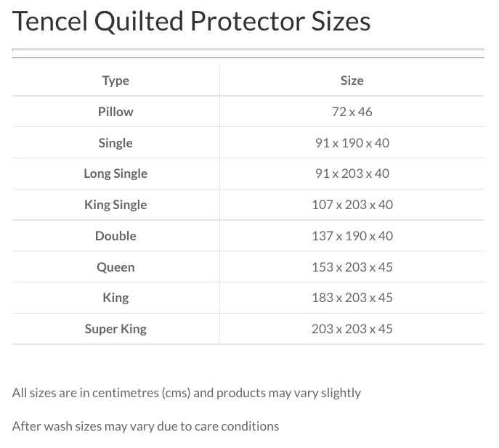Click the 72 x 46 size cell
Viewport: 499px width, 448px height.
click(x=352, y=112)
